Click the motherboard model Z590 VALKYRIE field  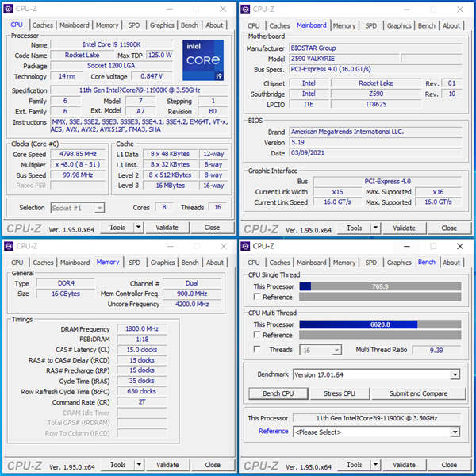344,58
